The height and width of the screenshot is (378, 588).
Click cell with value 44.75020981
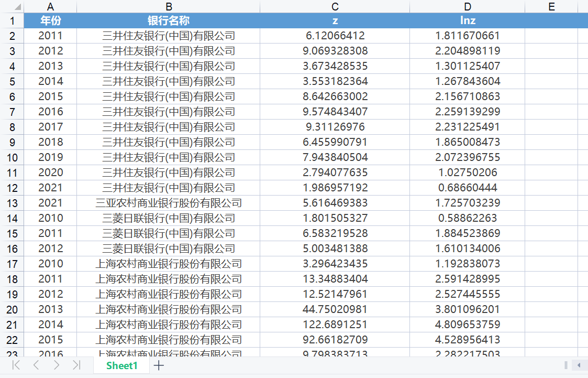pyautogui.click(x=335, y=309)
